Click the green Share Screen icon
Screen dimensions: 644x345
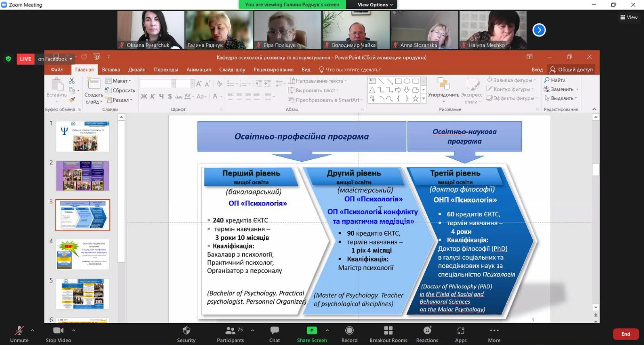coord(312,331)
